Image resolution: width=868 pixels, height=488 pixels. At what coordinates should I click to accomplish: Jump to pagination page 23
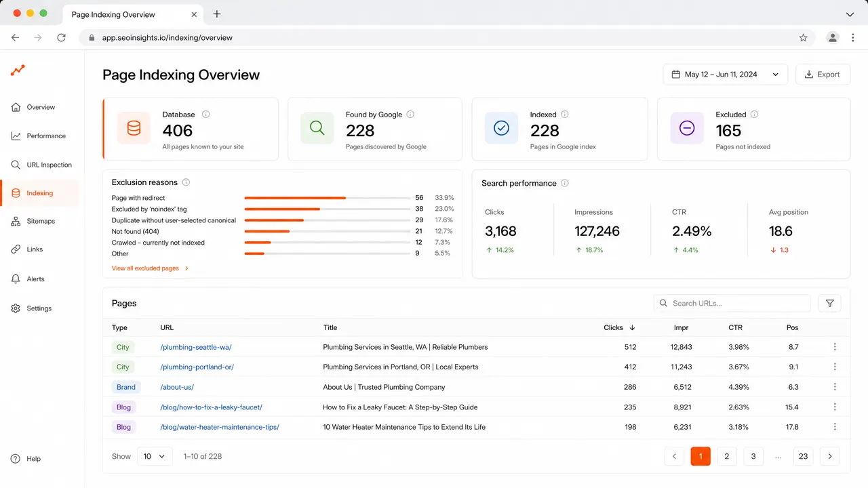[x=803, y=456]
